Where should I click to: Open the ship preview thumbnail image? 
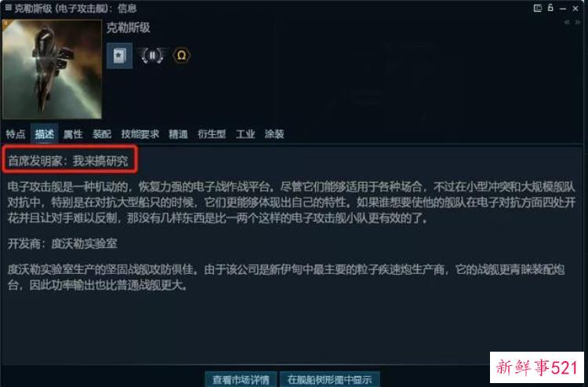(x=52, y=69)
